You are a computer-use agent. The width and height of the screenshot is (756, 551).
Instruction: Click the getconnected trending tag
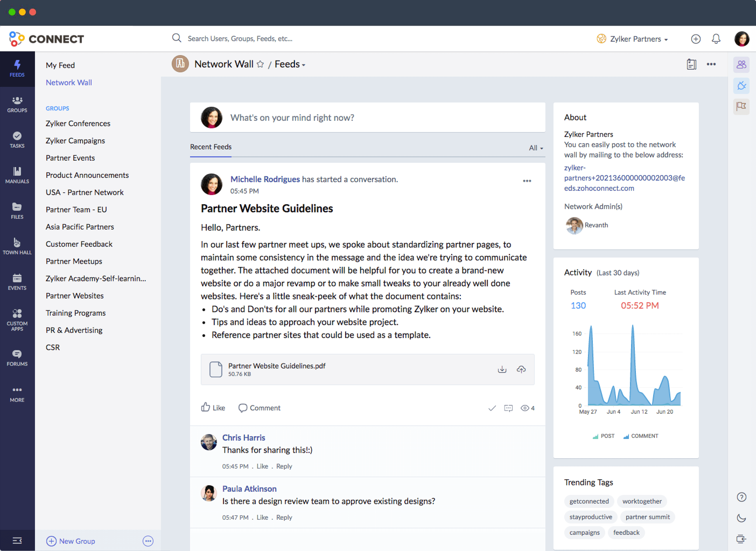(x=589, y=501)
